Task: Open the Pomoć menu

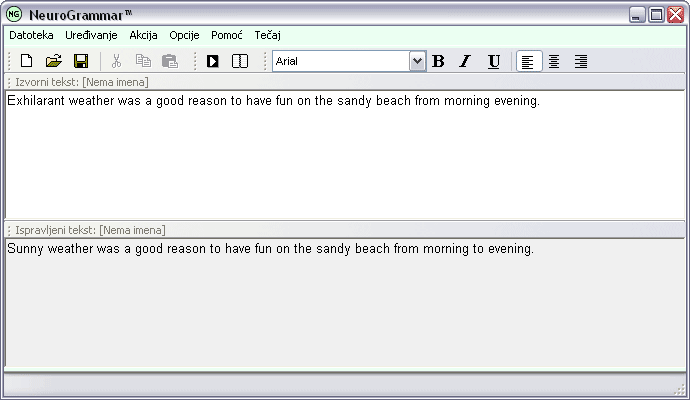Action: [x=227, y=35]
